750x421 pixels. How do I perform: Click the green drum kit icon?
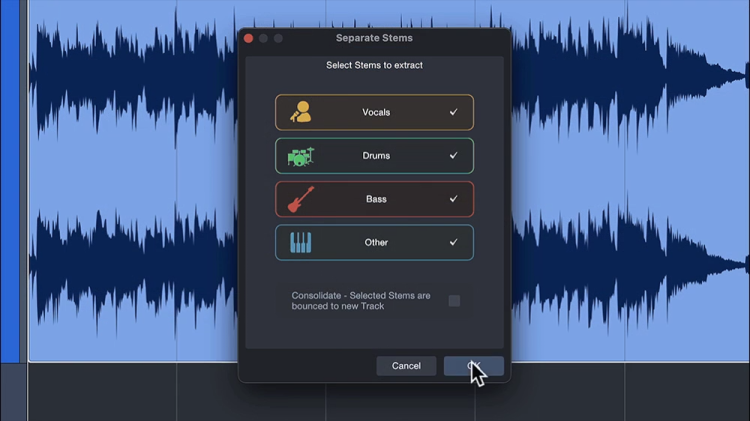[x=300, y=156]
